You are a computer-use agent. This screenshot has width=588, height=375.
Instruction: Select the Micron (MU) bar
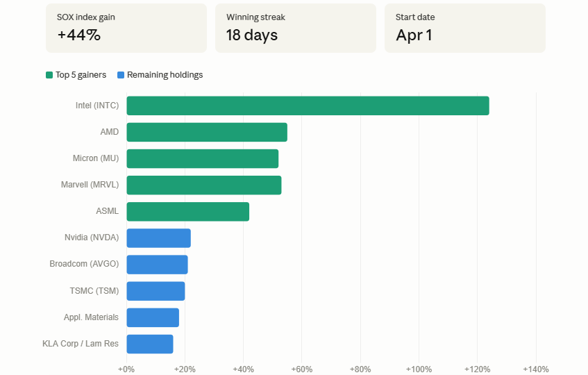tap(202, 158)
